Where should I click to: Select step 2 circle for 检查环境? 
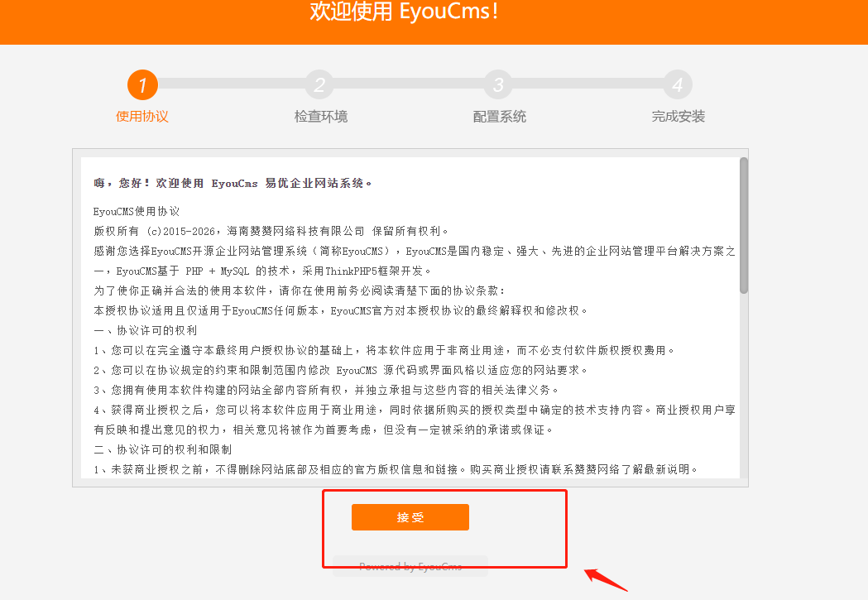point(320,84)
